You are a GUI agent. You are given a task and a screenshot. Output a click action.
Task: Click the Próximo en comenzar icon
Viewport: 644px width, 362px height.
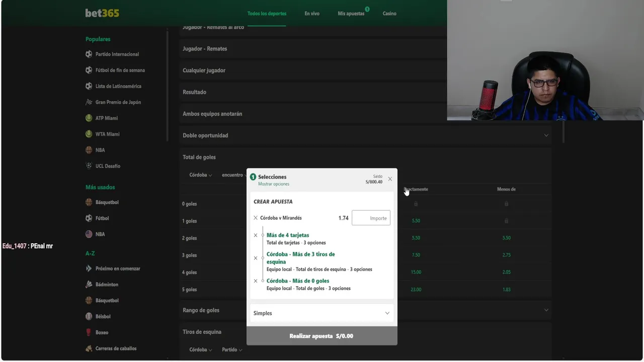89,268
